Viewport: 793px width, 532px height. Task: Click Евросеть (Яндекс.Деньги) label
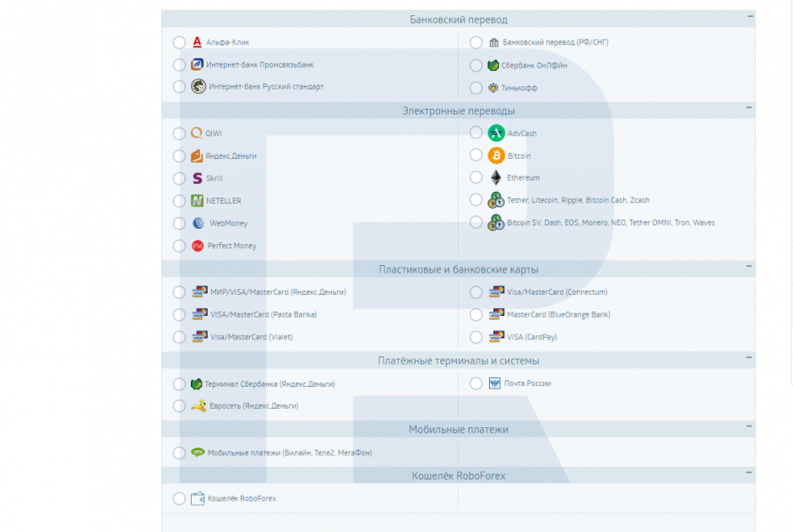[254, 405]
